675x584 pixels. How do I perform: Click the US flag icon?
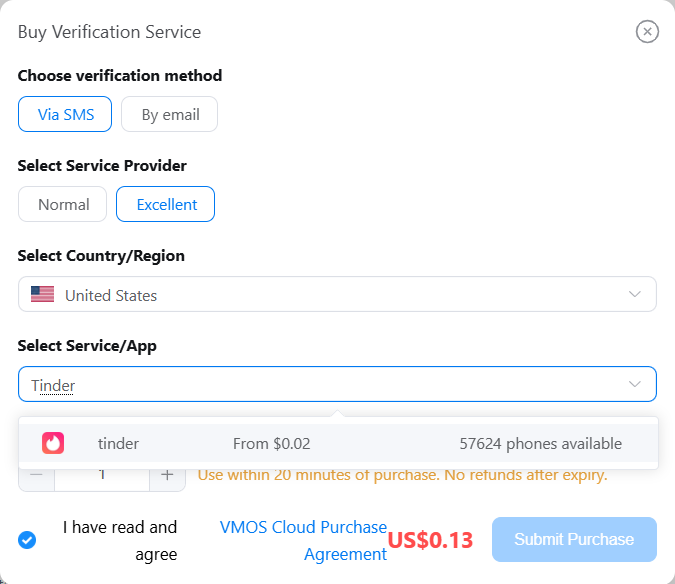point(43,294)
